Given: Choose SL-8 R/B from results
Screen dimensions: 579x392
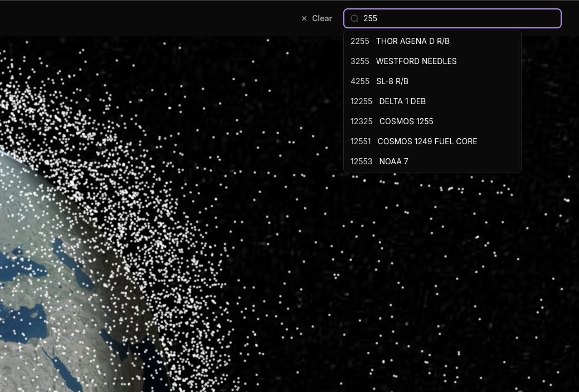Looking at the screenshot, I should tap(432, 81).
